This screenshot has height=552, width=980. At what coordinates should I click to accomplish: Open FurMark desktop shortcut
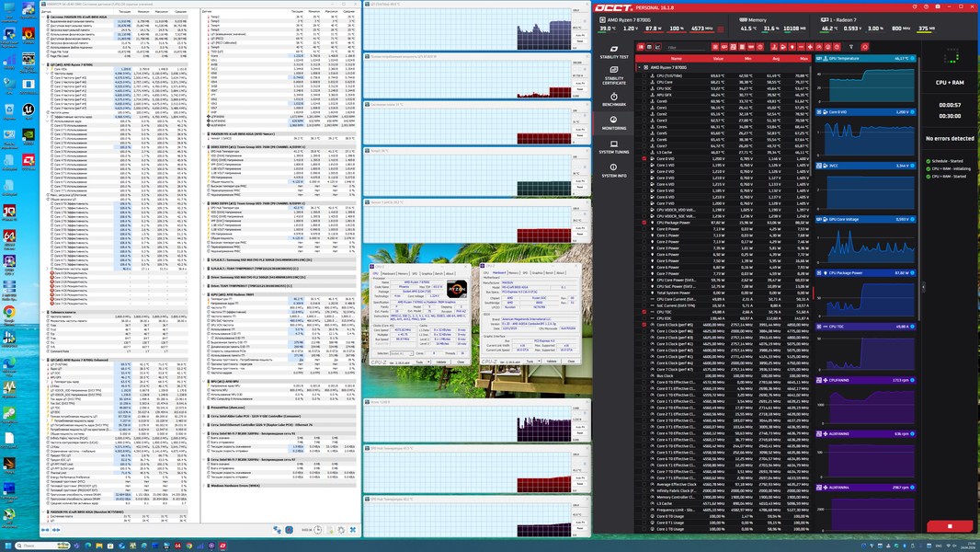(28, 34)
